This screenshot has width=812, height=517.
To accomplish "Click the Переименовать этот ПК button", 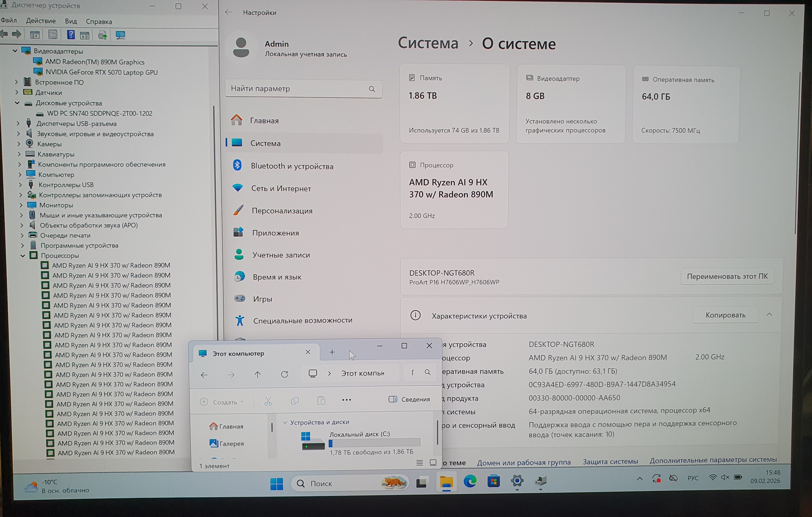I will click(x=727, y=276).
